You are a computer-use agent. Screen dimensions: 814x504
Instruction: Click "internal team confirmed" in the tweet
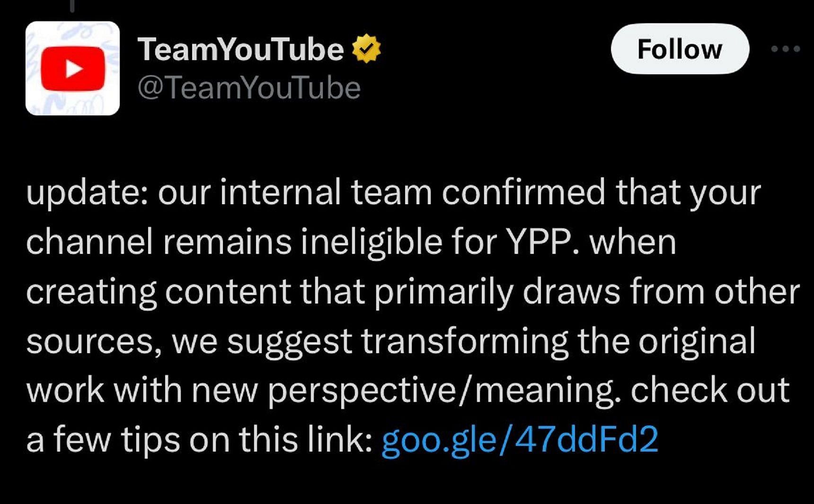click(x=412, y=192)
